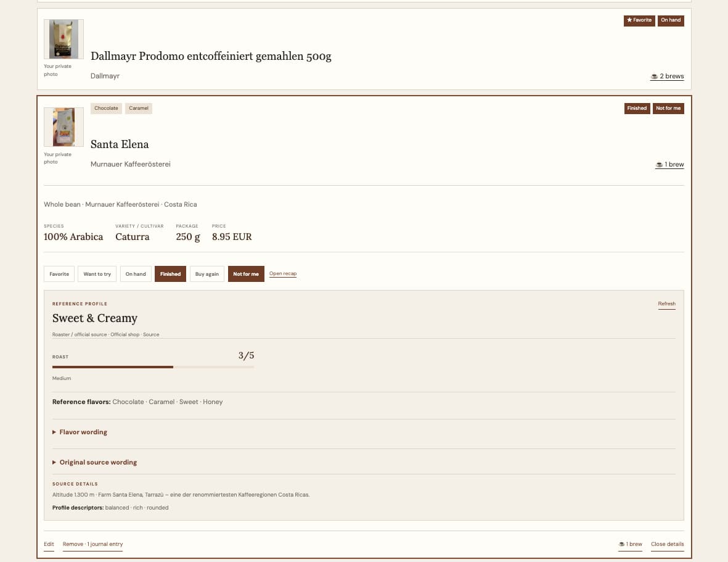Disable the Not for me status button
728x562 pixels.
246,274
